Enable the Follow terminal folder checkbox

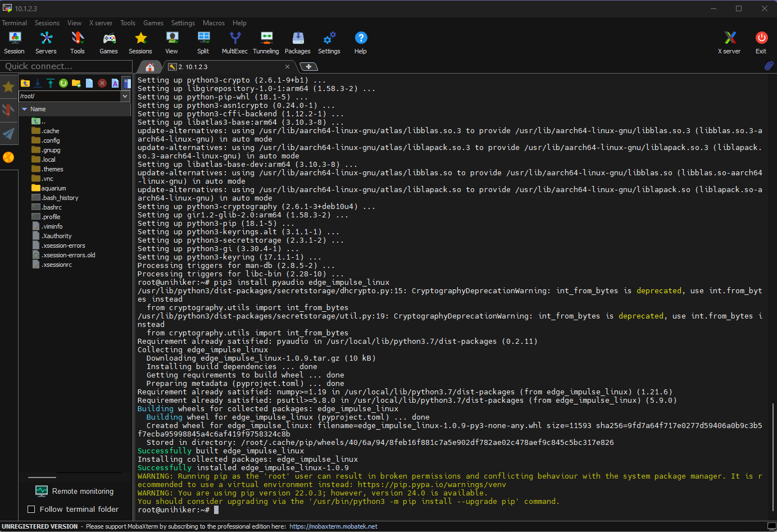click(x=31, y=509)
